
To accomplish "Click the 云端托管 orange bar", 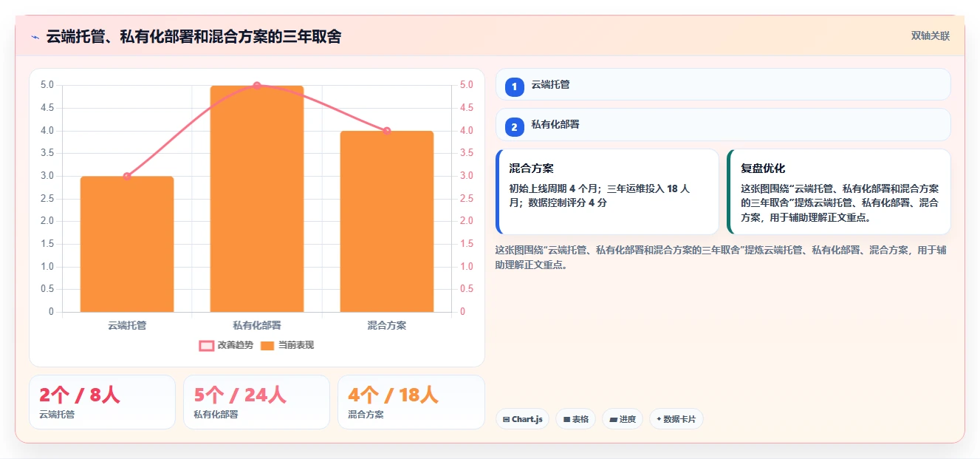I will 127,244.
